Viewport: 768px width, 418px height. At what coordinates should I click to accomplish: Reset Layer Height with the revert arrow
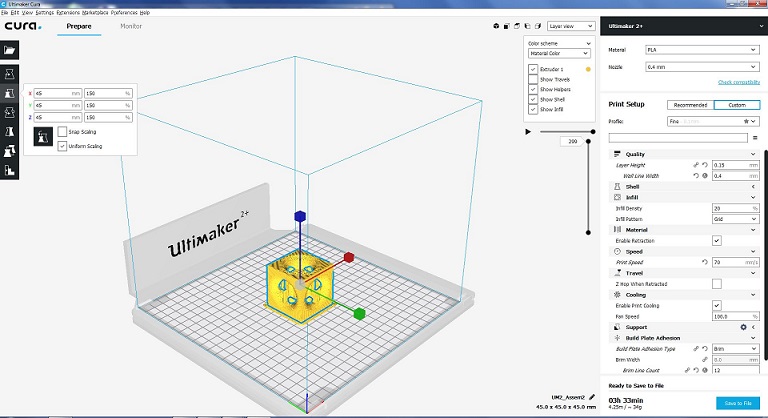coord(705,165)
